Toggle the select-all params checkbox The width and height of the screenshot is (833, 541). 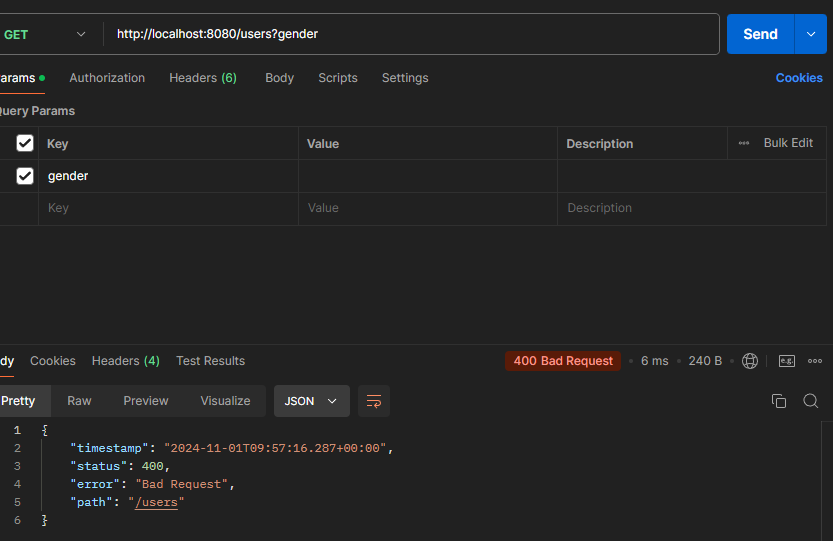coord(25,143)
